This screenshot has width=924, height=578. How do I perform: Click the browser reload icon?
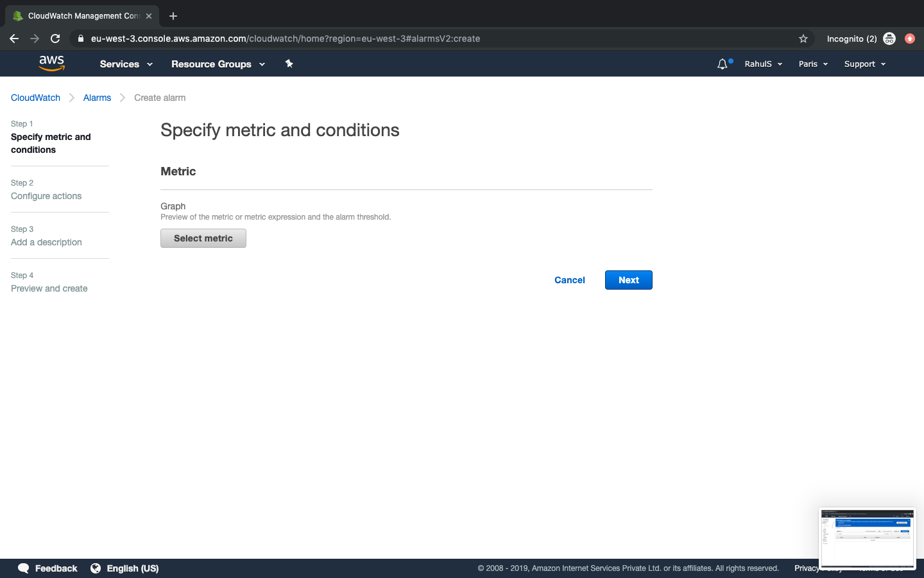(x=55, y=39)
